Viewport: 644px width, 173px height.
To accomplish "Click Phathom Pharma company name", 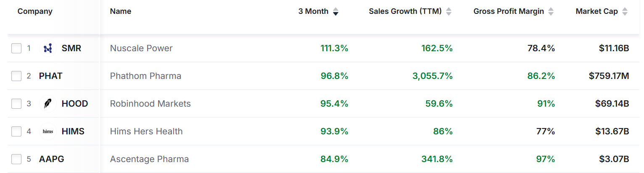I will tap(145, 76).
